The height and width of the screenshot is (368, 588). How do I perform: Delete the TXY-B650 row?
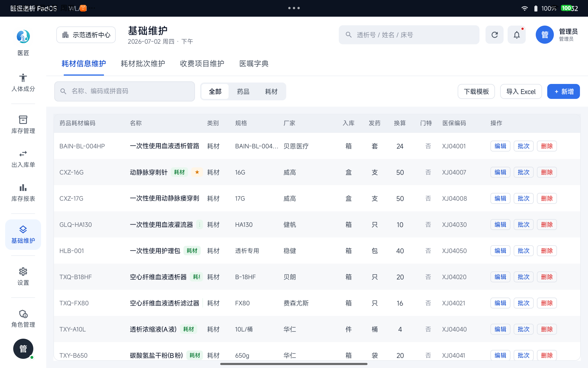[547, 355]
